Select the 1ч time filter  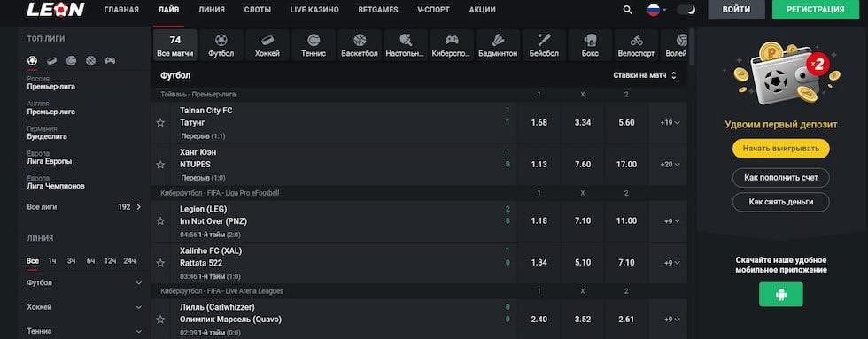point(52,260)
